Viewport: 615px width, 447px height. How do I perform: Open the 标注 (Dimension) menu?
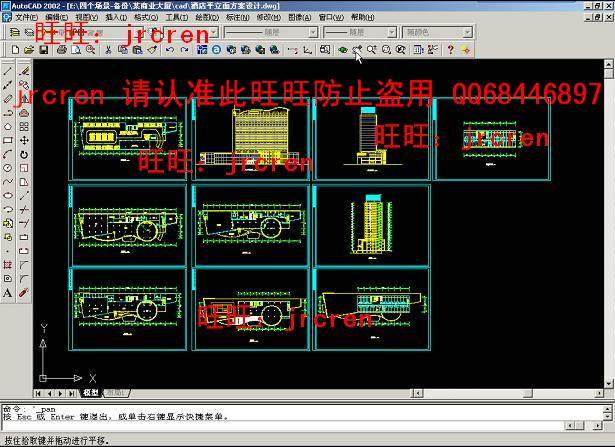coord(238,17)
